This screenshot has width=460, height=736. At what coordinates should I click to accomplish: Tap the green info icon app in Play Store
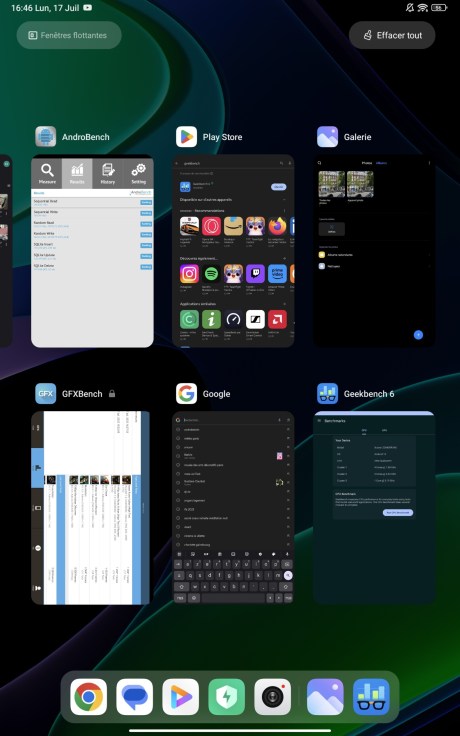pyautogui.click(x=211, y=319)
